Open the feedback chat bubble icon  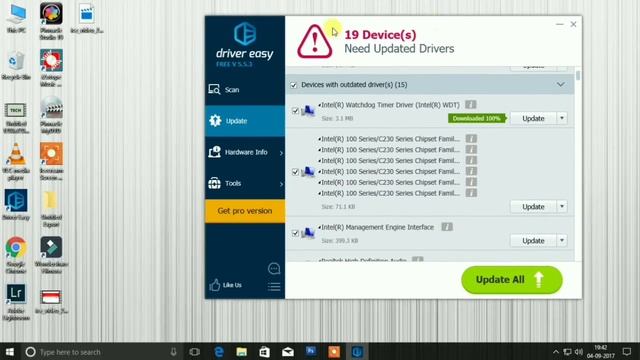click(x=274, y=269)
